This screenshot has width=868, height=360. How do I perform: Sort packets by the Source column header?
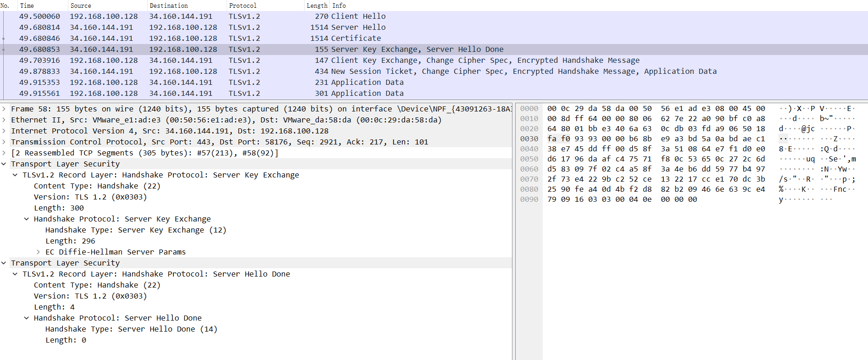107,6
